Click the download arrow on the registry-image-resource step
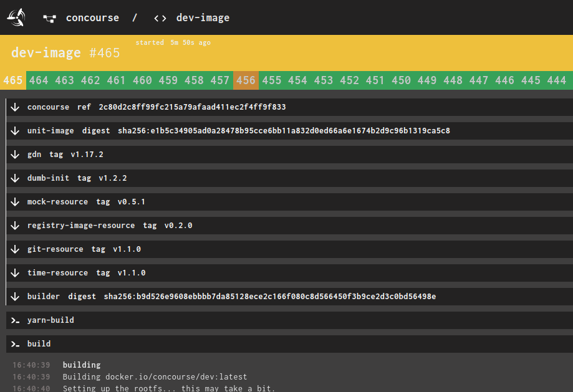The width and height of the screenshot is (573, 392). [15, 225]
